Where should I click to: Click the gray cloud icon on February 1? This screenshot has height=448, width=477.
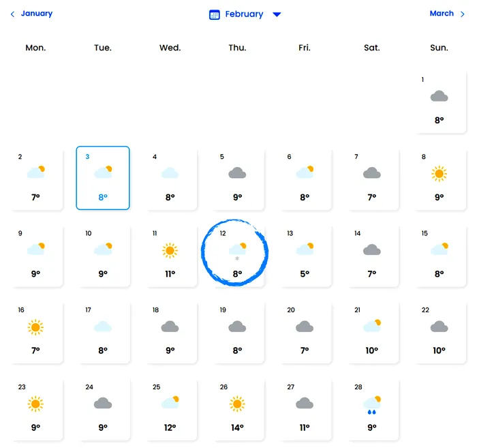click(x=439, y=97)
